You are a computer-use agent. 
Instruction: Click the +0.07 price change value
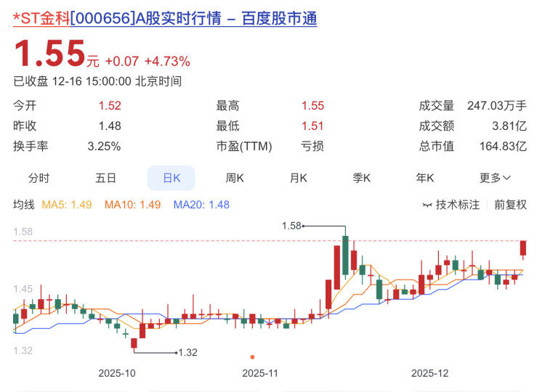coord(122,62)
